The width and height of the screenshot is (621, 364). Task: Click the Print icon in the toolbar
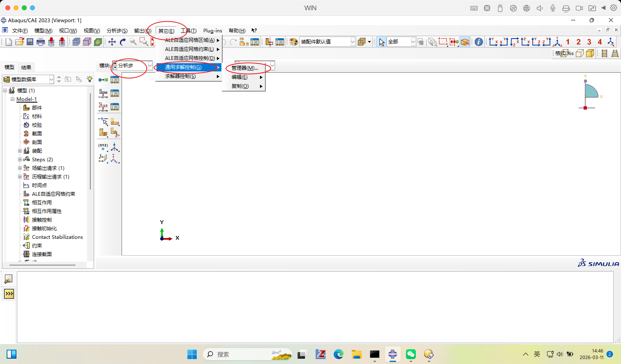tap(40, 42)
